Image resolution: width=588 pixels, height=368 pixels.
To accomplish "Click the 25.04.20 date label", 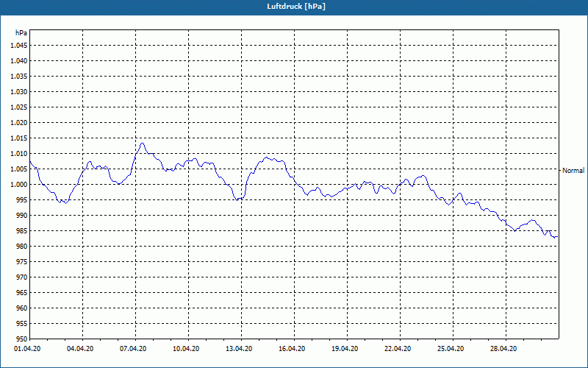I will click(451, 349).
